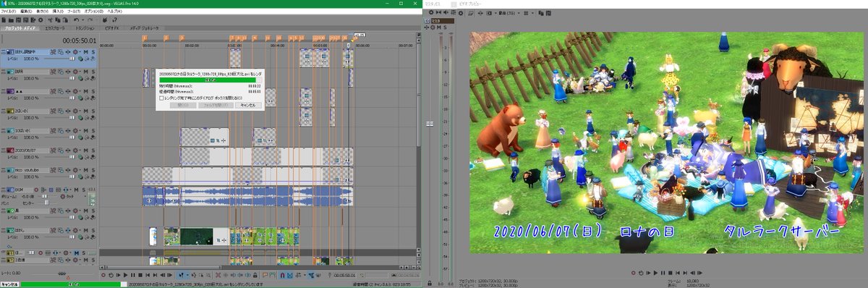Solo video track 3
Image resolution: width=868 pixels, height=288 pixels.
pyautogui.click(x=93, y=91)
